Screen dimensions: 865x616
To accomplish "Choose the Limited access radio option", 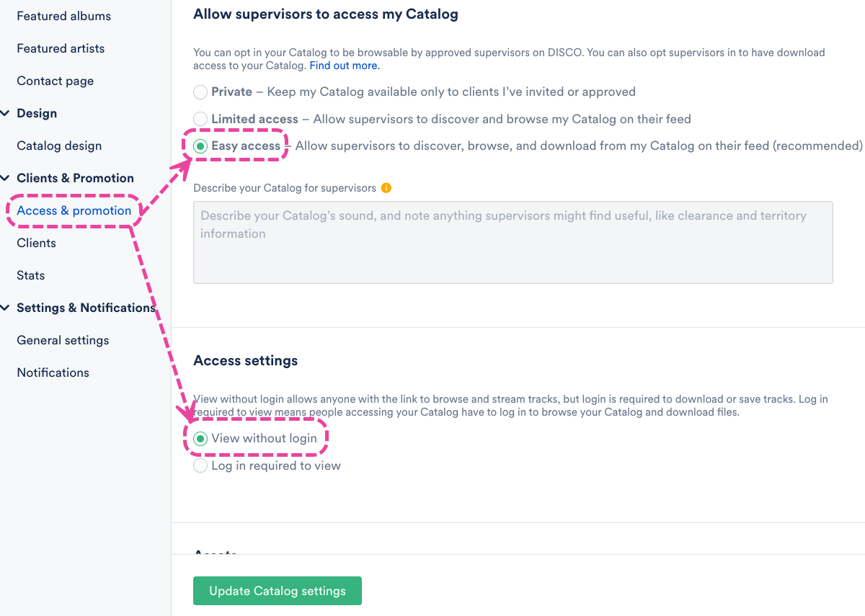I will (x=200, y=119).
